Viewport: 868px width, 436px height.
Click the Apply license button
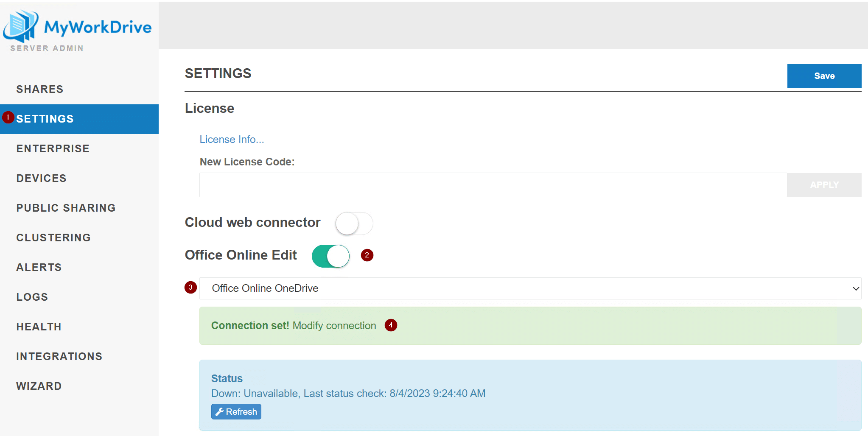823,184
